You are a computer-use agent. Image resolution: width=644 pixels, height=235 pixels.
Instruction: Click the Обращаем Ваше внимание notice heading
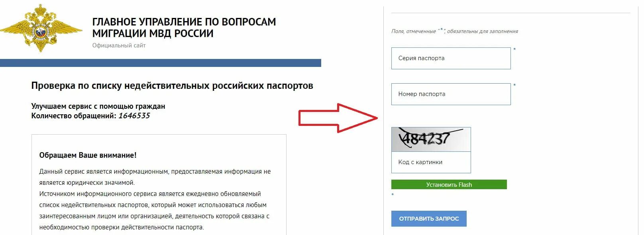[x=88, y=155]
